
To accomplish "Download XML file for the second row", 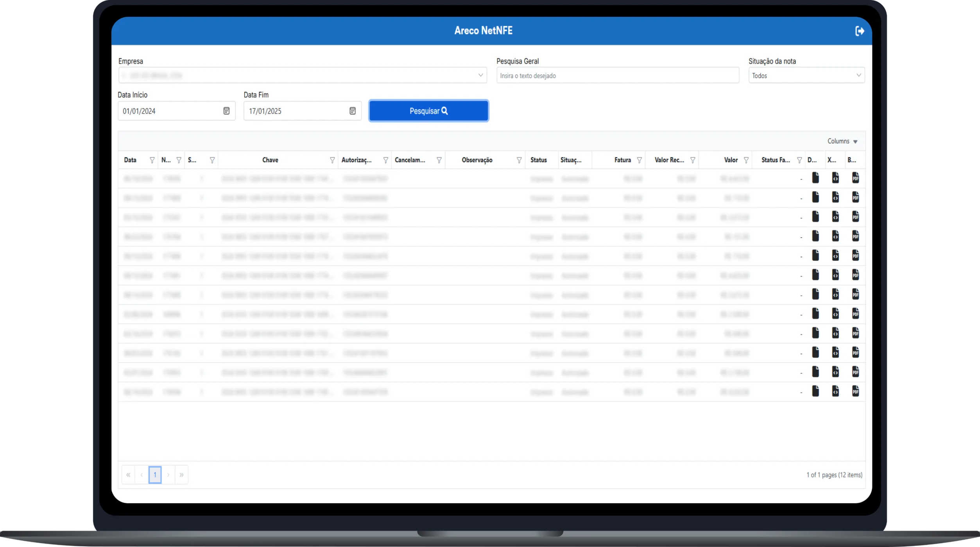I will click(x=835, y=197).
